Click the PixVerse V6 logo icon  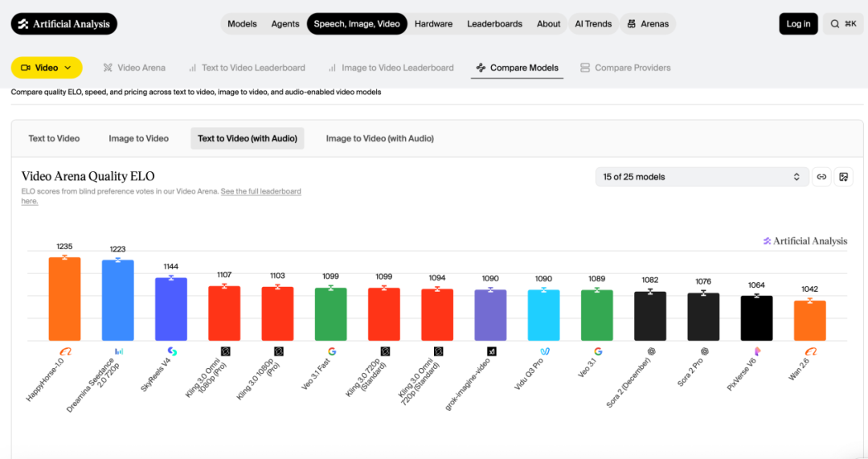tap(757, 351)
